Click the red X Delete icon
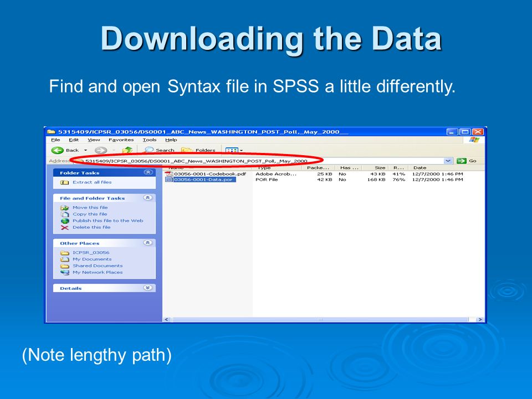The width and height of the screenshot is (532, 399). click(x=64, y=228)
